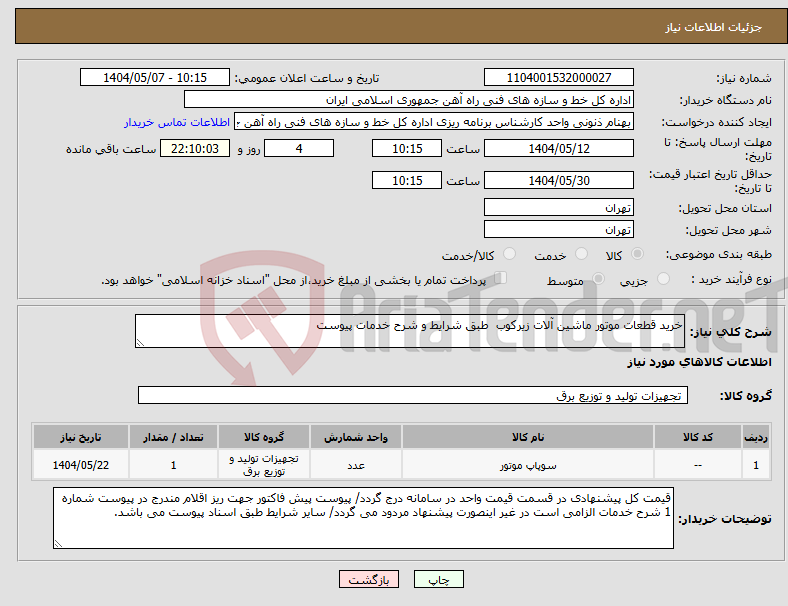
Task: Select the متوسط purchase type radio
Action: click(598, 278)
